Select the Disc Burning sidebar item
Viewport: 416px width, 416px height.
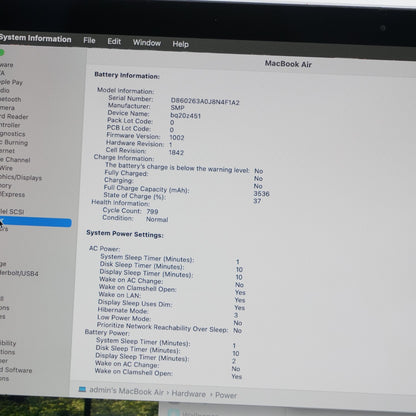(14, 142)
